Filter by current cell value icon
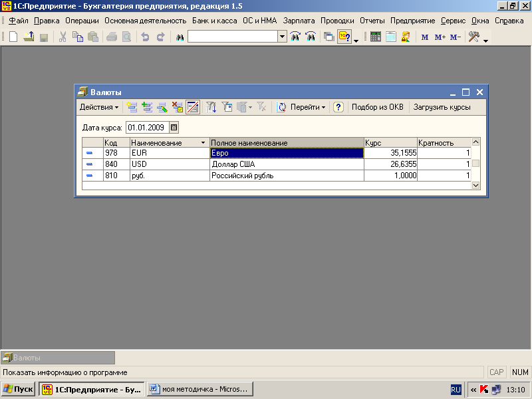532x399 pixels. coord(227,107)
